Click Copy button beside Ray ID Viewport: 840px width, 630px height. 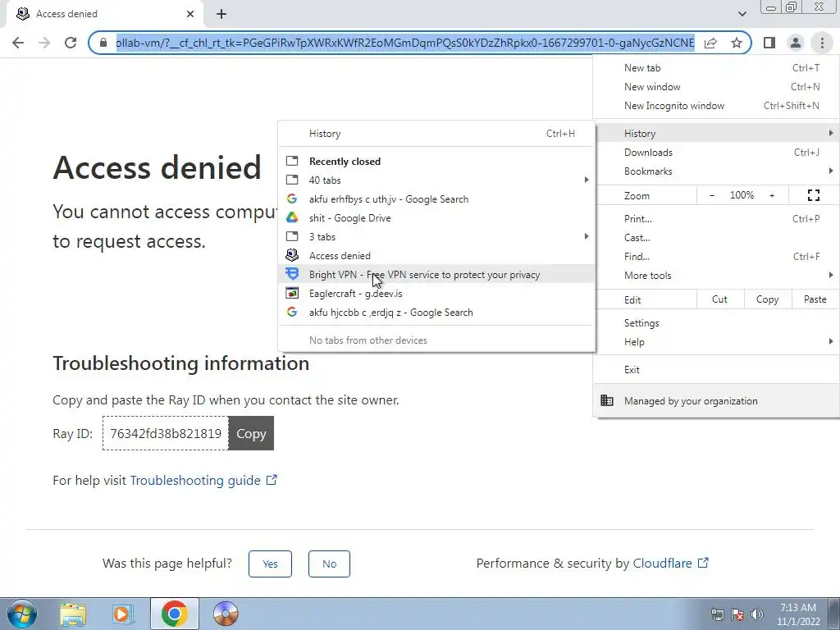click(251, 433)
